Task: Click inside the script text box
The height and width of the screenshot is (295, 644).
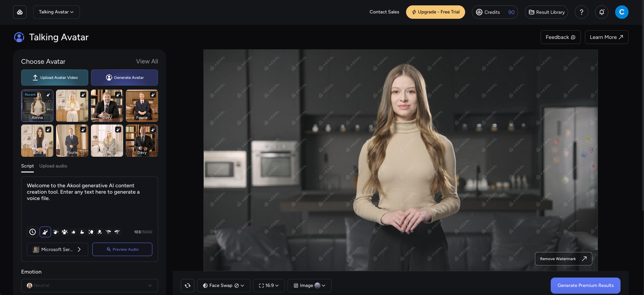Action: (90, 201)
